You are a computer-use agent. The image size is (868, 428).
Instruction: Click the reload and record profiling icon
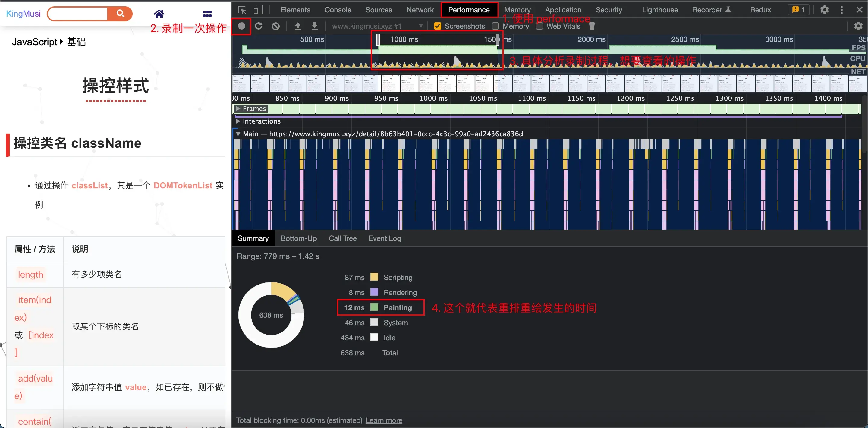(259, 26)
